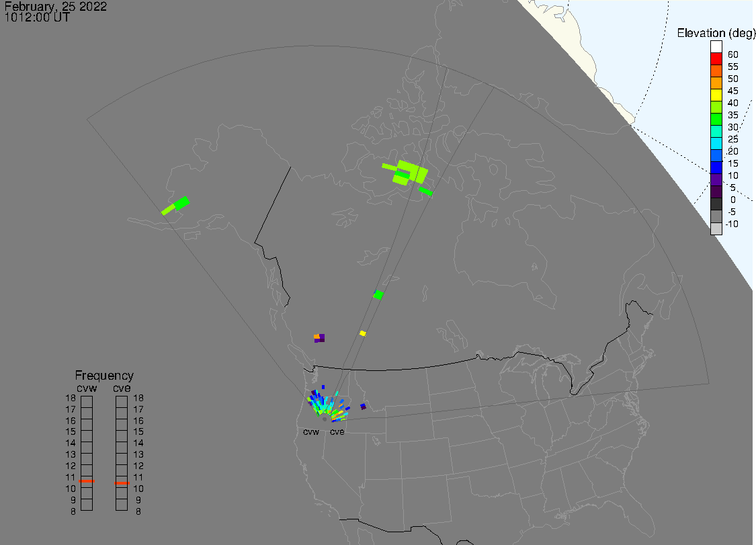Click the "45" elevation legend label
Viewport: 756px width, 545px height.
733,91
